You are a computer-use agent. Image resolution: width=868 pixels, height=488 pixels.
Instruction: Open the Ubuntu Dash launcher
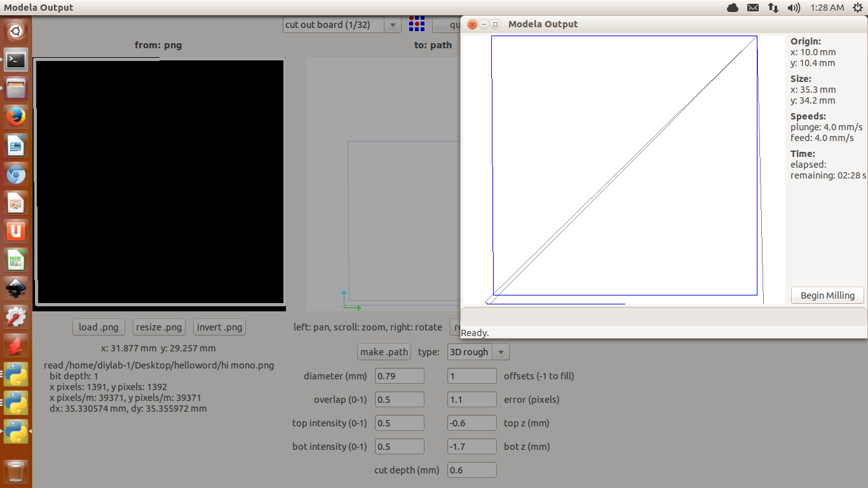click(16, 30)
